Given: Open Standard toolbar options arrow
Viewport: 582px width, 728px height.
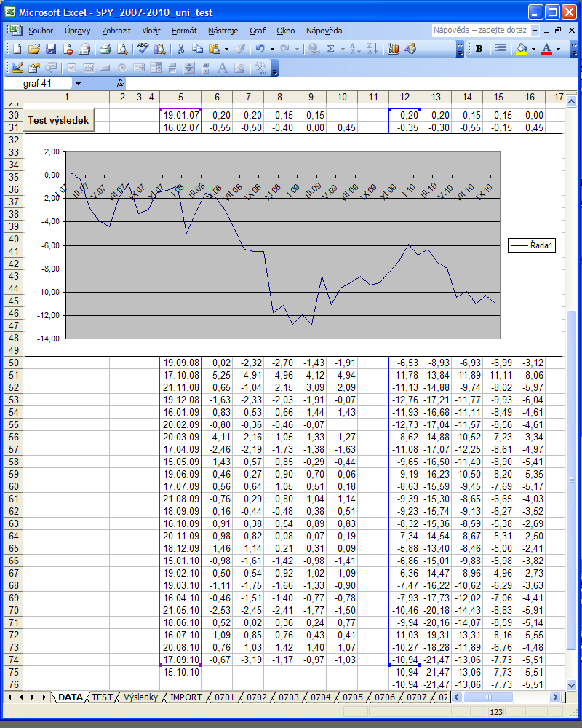Looking at the screenshot, I should tap(460, 50).
